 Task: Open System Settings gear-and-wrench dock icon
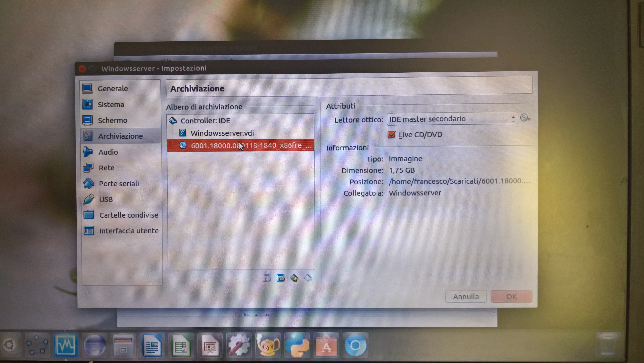[239, 345]
